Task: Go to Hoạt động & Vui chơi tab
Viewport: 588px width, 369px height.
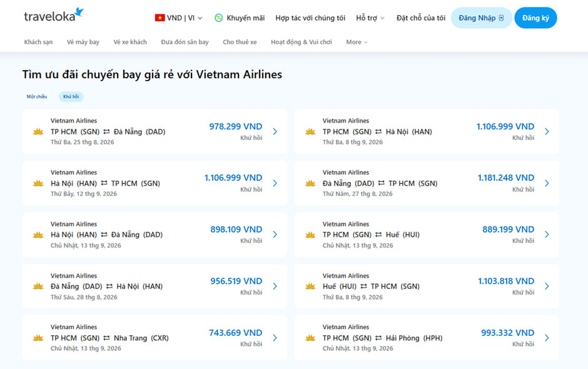Action: click(302, 42)
